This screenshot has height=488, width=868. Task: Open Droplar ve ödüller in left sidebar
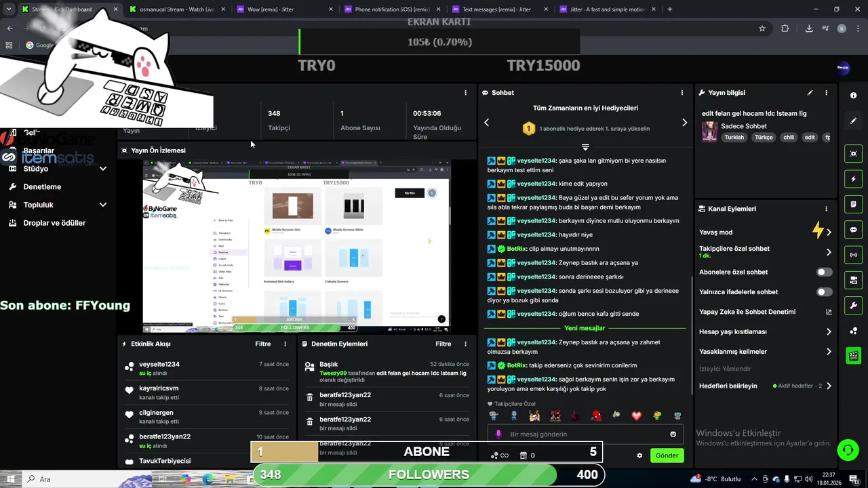(x=54, y=223)
